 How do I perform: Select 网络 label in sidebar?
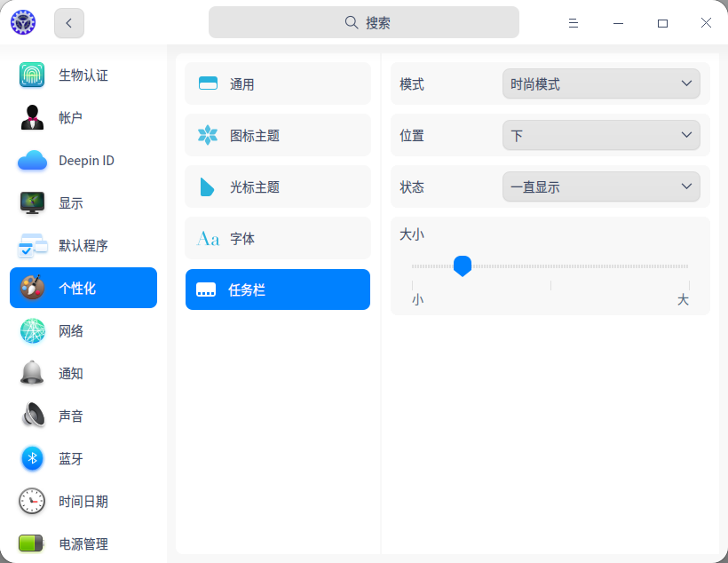(x=70, y=330)
